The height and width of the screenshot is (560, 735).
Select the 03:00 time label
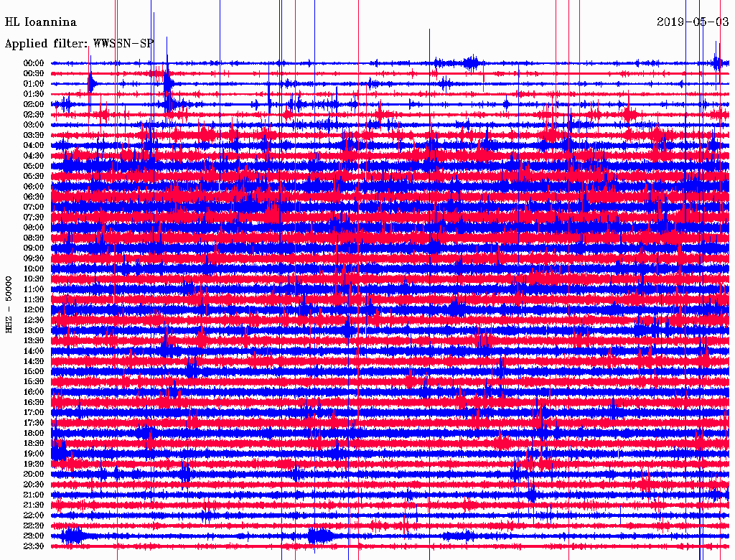pyautogui.click(x=34, y=125)
